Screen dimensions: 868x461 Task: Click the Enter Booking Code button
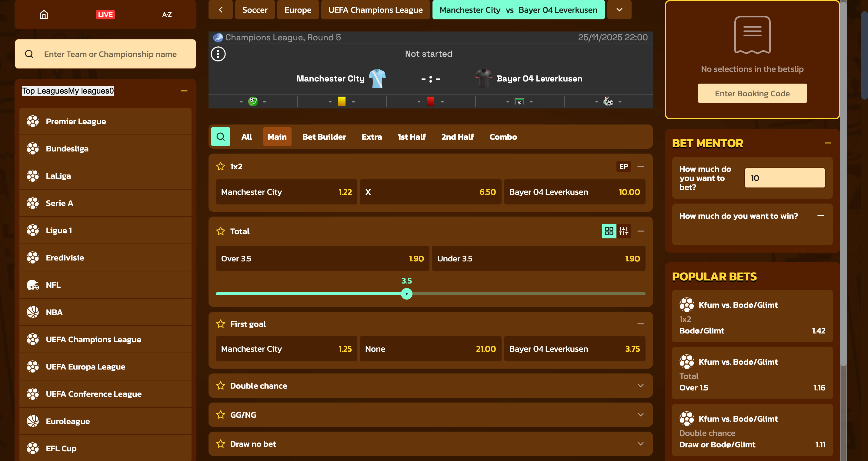[x=753, y=93]
